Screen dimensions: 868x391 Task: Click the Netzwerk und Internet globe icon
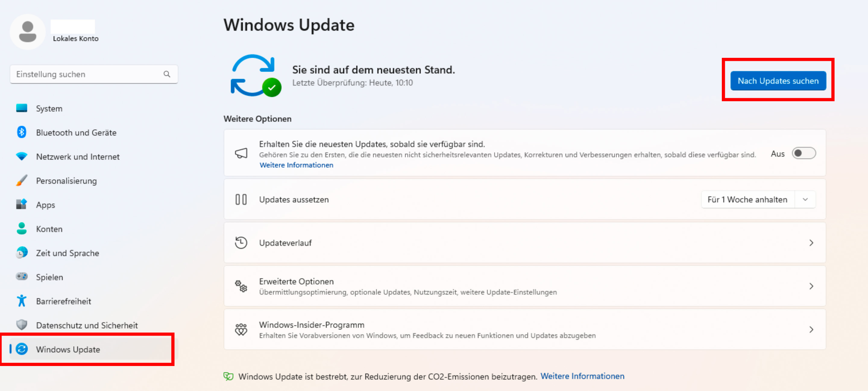tap(21, 157)
